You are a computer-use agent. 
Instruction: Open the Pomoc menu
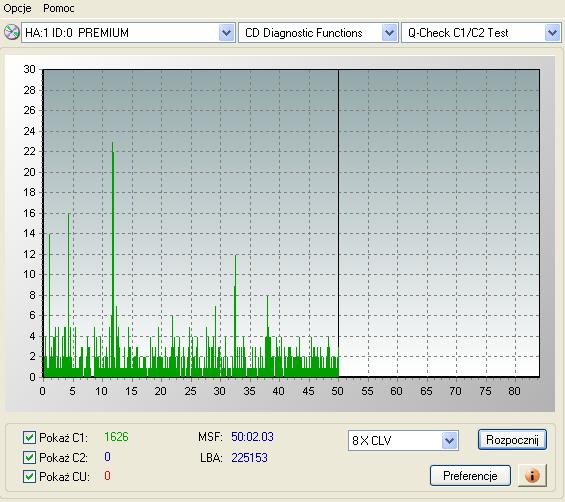[59, 8]
